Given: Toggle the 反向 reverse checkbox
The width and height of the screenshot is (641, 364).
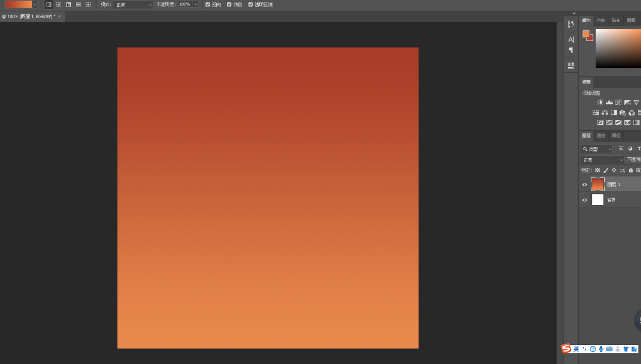Looking at the screenshot, I should pyautogui.click(x=207, y=5).
